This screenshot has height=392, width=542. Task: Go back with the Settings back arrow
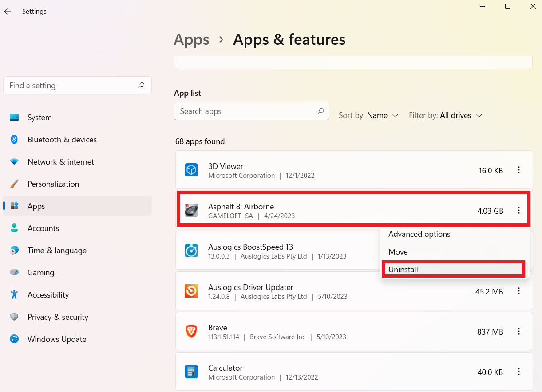(8, 12)
